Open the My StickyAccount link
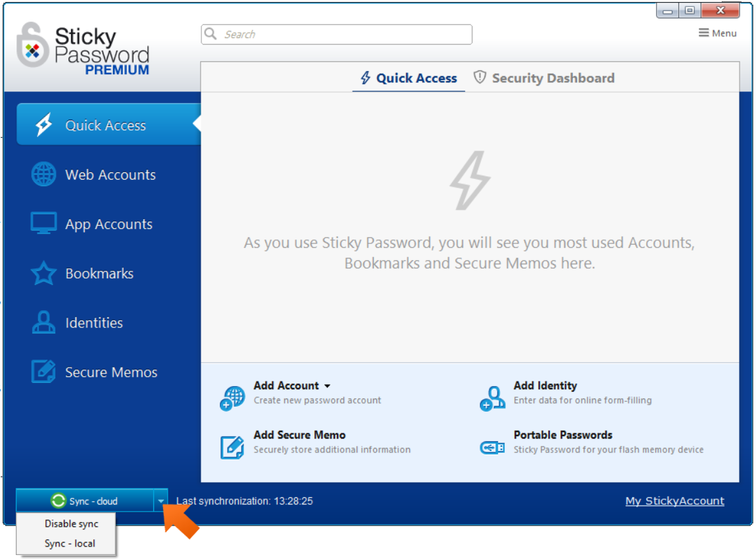The image size is (756, 559). coord(674,500)
